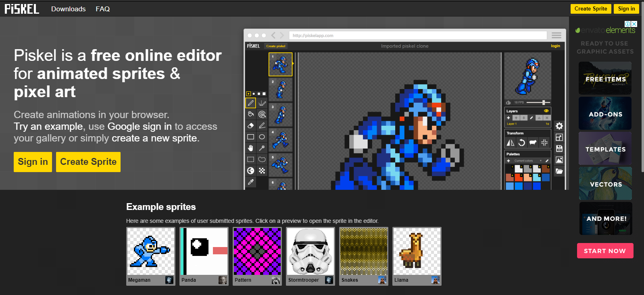Select the Color picker eyedropper in editor preview
The height and width of the screenshot is (295, 644).
tap(250, 182)
